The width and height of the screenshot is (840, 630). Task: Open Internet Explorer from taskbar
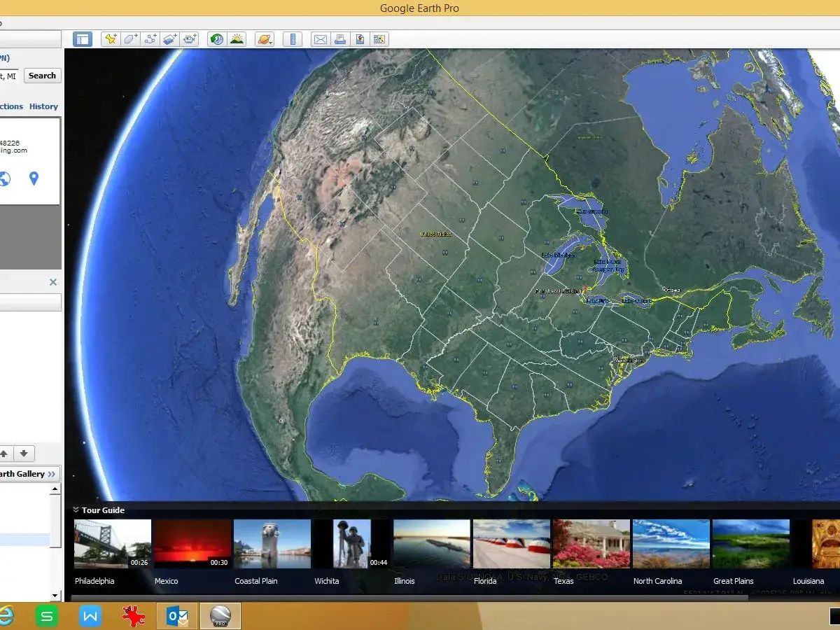(5, 616)
